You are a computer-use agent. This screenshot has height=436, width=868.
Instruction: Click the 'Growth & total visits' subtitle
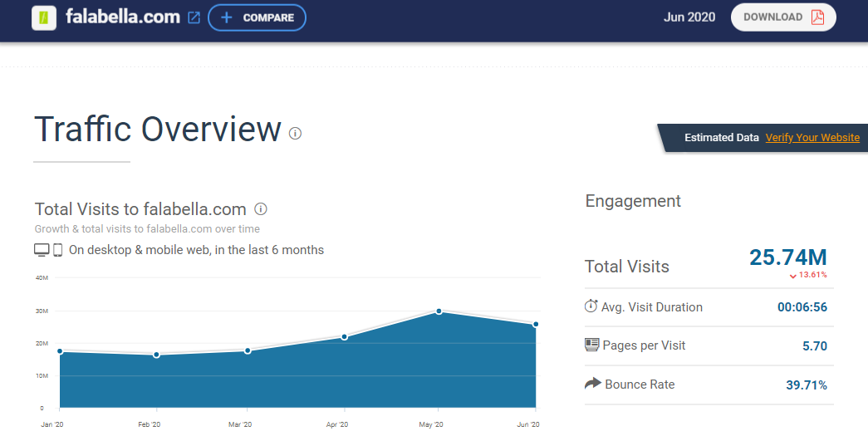point(147,229)
